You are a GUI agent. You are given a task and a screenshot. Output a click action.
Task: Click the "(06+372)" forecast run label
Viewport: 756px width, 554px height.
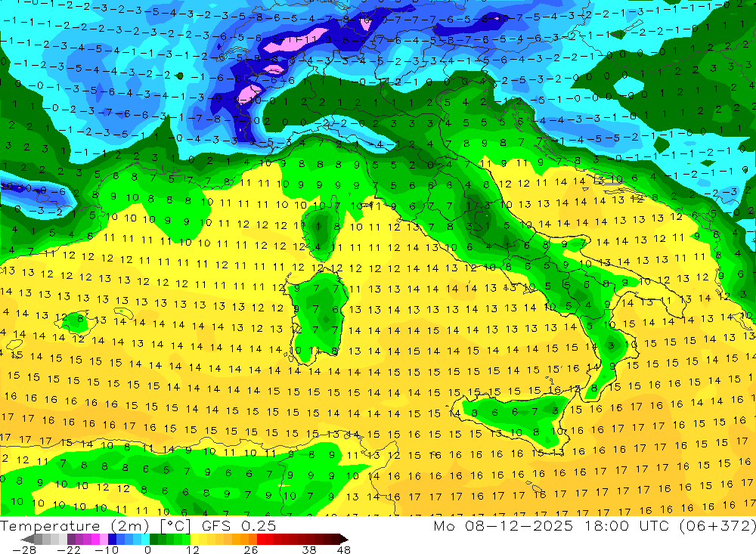pos(717,525)
